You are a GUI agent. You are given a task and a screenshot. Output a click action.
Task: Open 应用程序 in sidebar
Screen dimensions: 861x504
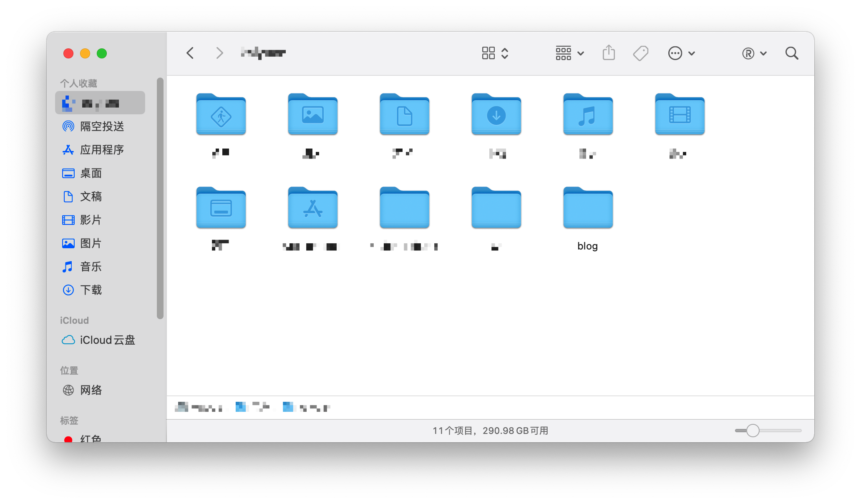[x=101, y=150]
